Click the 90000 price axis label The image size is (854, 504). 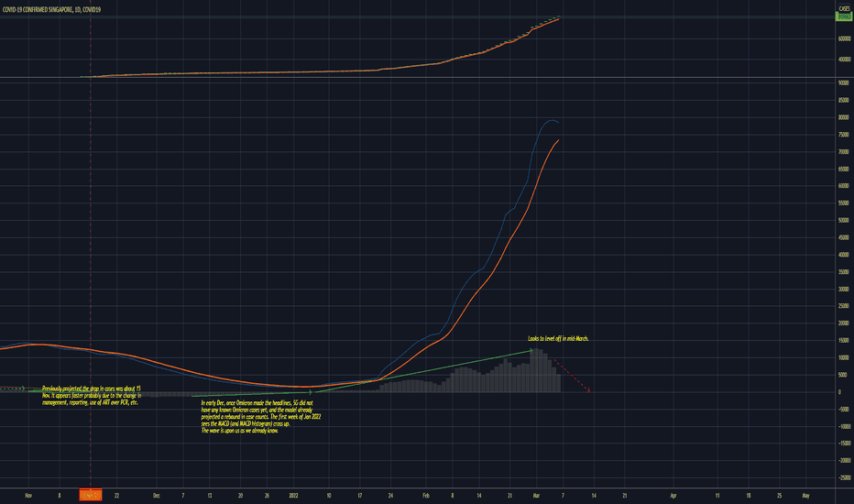[x=844, y=82]
